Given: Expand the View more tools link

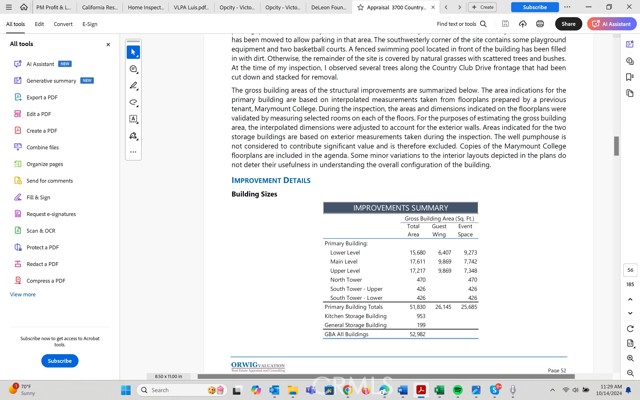Looking at the screenshot, I should [x=22, y=294].
